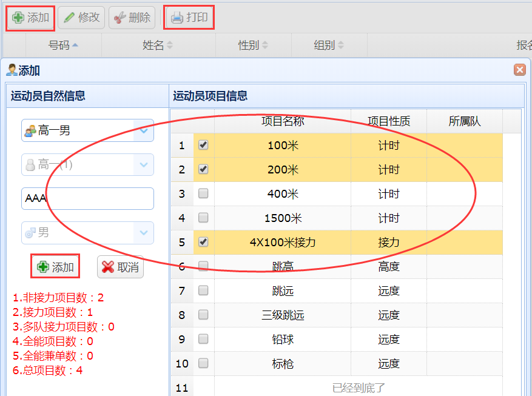Screen dimensions: 532x396
Task: Select the 跳远 name cell
Action: (x=283, y=291)
